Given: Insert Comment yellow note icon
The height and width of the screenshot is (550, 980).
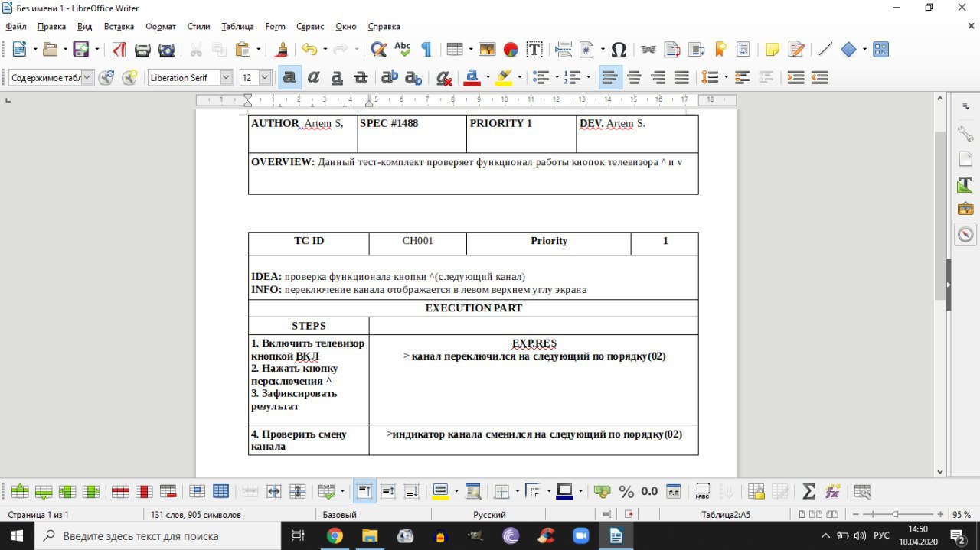Looking at the screenshot, I should tap(773, 50).
